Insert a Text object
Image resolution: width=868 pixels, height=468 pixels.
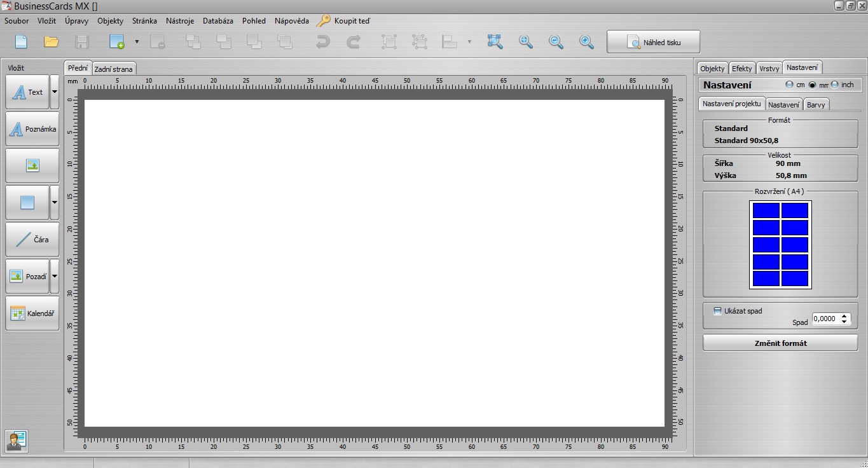click(x=27, y=92)
